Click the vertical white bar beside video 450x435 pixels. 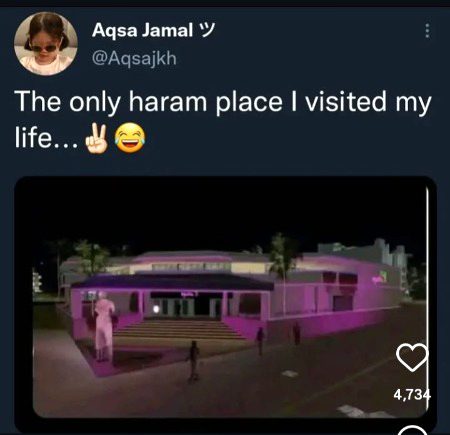click(x=427, y=267)
